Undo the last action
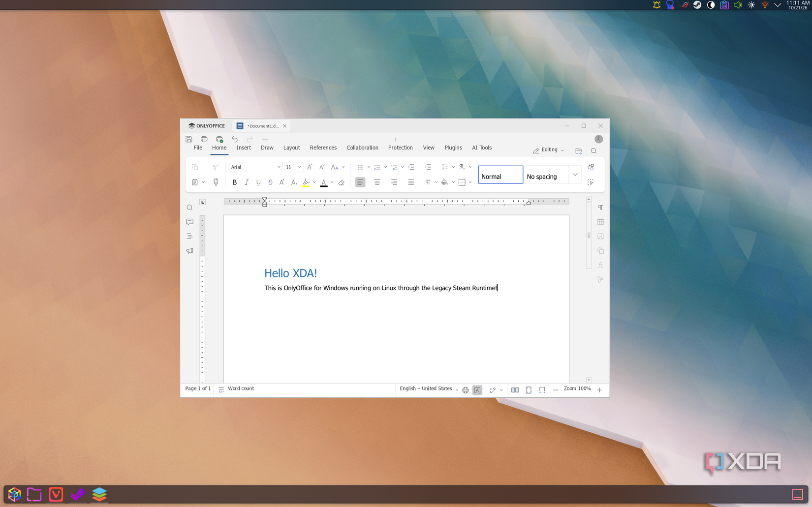812x507 pixels. pos(235,139)
